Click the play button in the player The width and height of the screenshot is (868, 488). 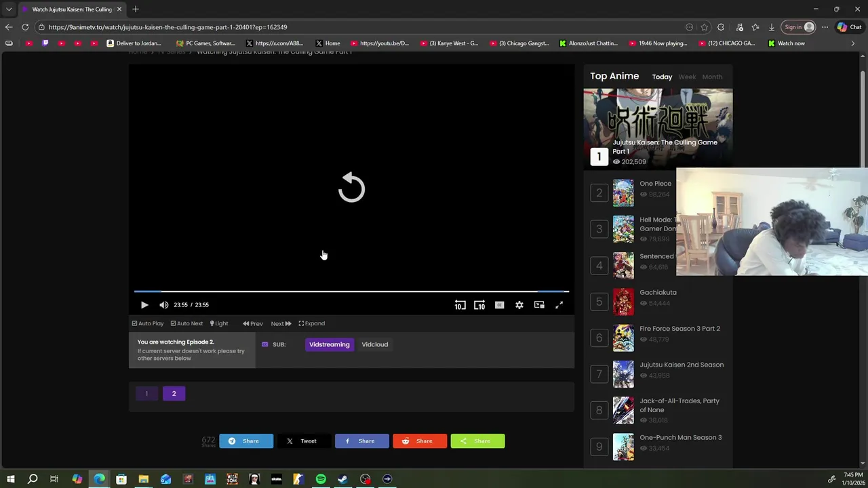(144, 305)
